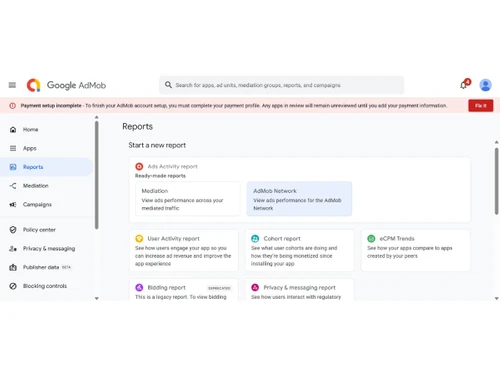Screen dimensions: 500x375
Task: Click the Start a new report heading
Action: click(x=157, y=145)
